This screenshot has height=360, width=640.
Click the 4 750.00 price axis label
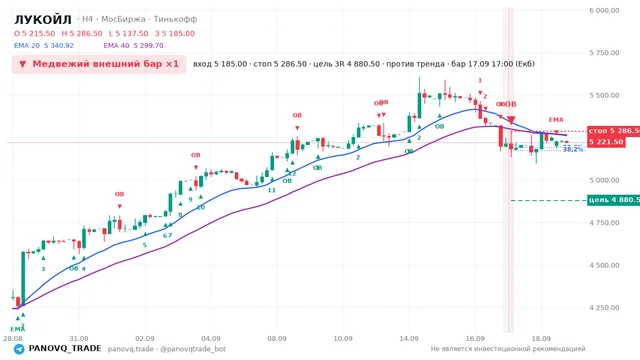tap(604, 223)
